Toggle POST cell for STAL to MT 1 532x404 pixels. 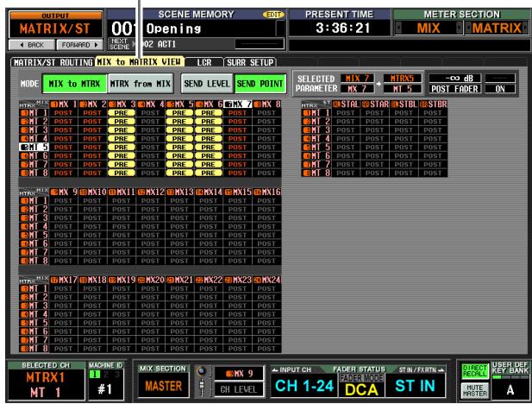pos(346,113)
